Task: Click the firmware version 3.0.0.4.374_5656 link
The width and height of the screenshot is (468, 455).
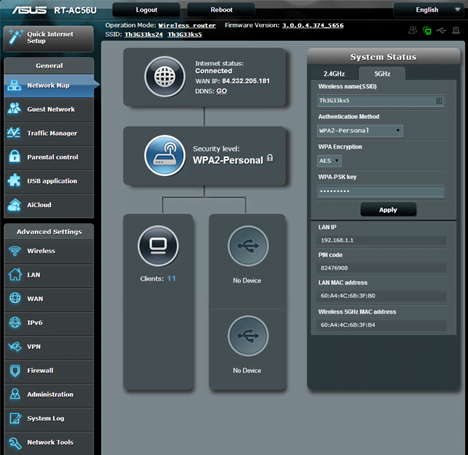Action: tap(313, 25)
